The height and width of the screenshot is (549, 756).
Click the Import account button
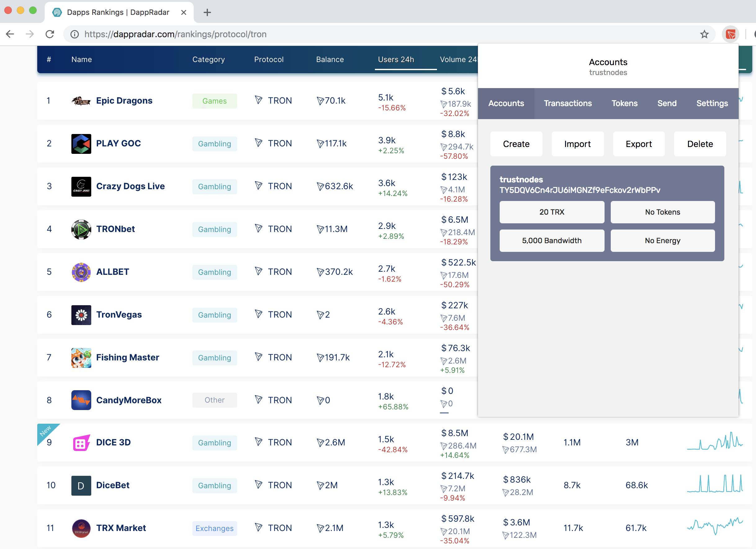click(577, 144)
